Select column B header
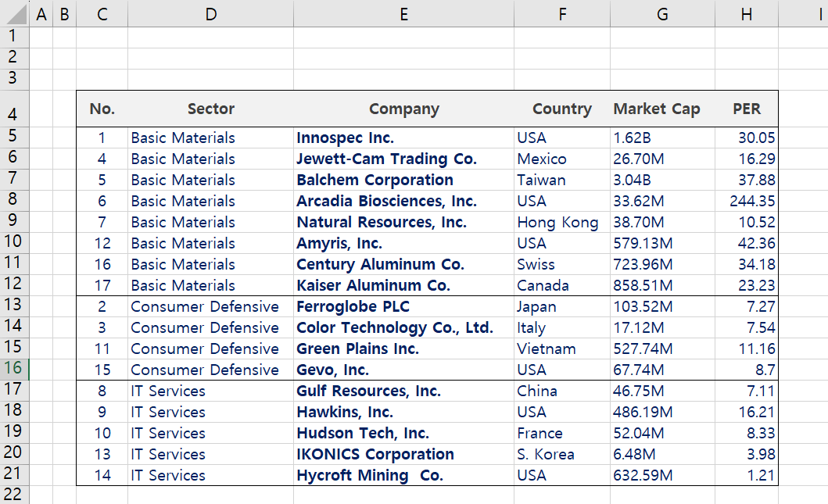The height and width of the screenshot is (504, 828). tap(64, 14)
